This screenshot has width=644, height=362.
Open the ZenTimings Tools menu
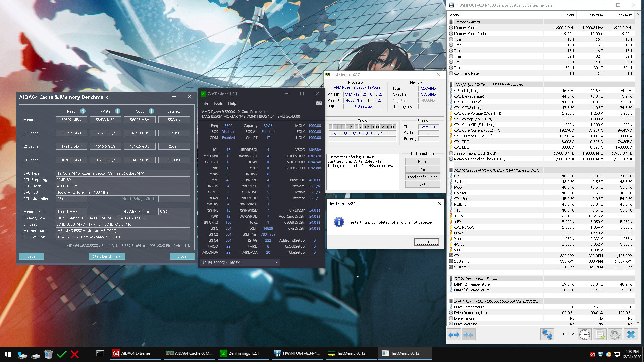(218, 103)
